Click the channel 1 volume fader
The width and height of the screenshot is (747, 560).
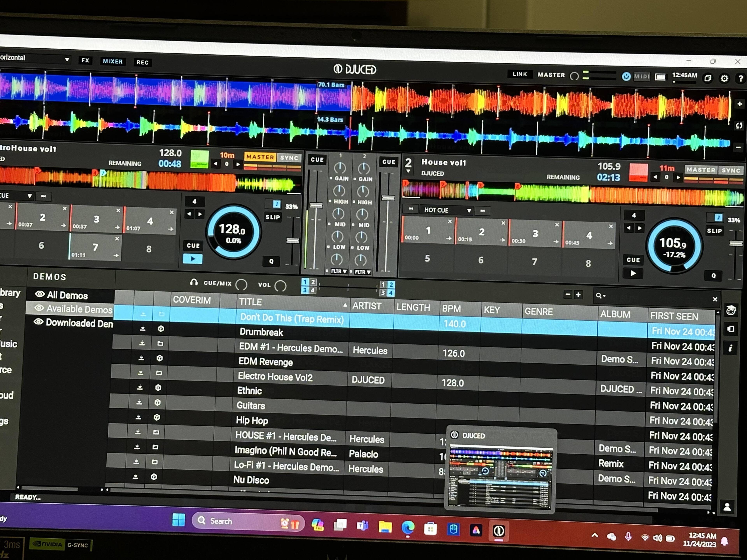(316, 205)
